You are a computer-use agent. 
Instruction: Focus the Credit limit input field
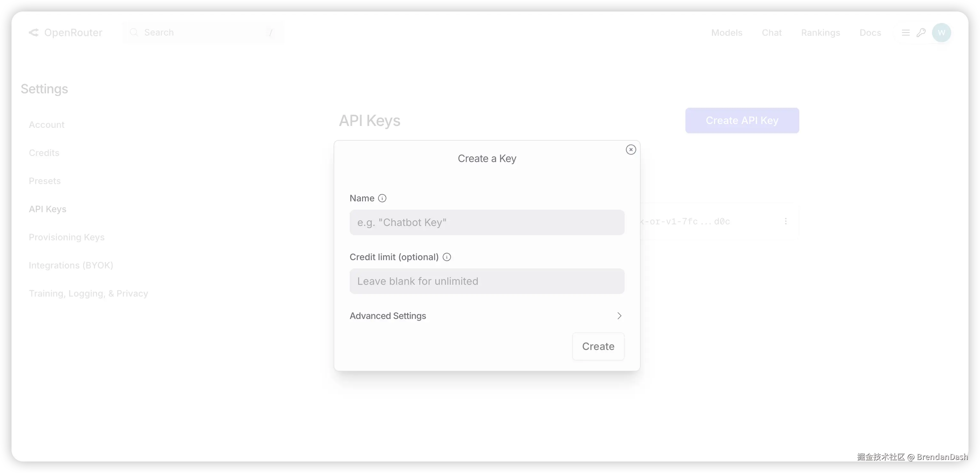coord(486,281)
